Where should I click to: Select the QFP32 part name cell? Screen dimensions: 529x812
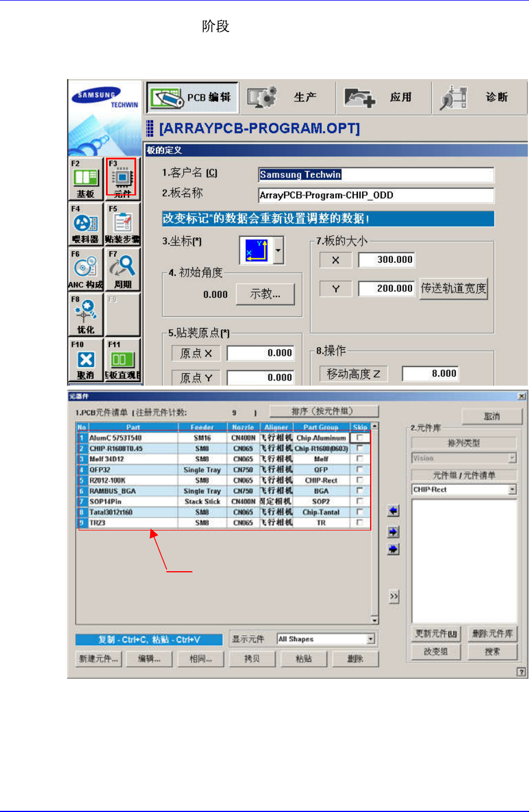pos(133,469)
